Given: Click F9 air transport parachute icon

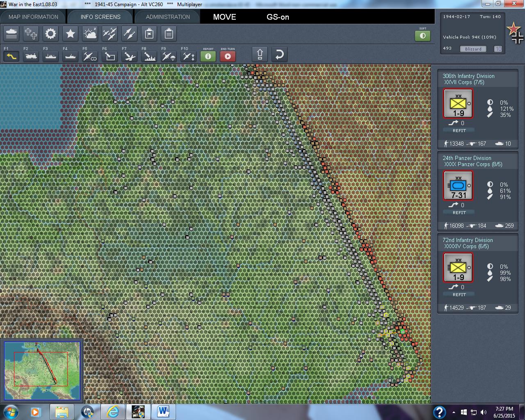Looking at the screenshot, I should [x=169, y=56].
